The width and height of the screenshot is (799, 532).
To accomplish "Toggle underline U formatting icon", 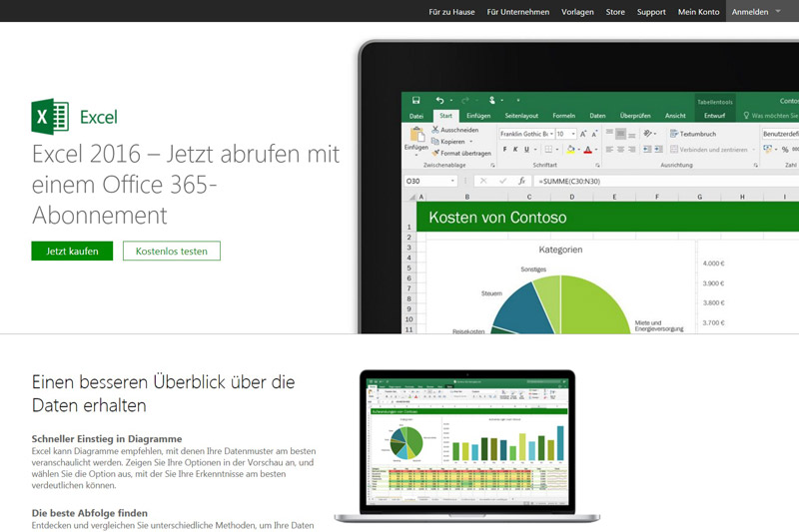I will [x=526, y=149].
